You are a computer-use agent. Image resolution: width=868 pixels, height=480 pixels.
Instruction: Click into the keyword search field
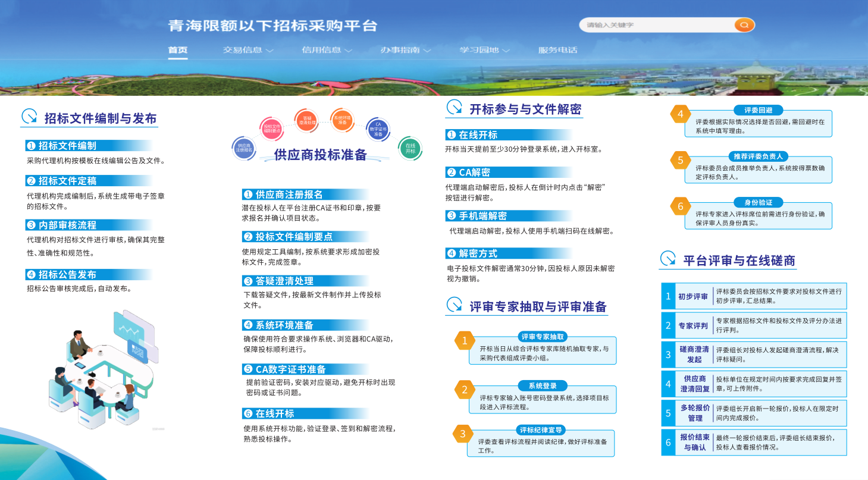click(x=654, y=25)
